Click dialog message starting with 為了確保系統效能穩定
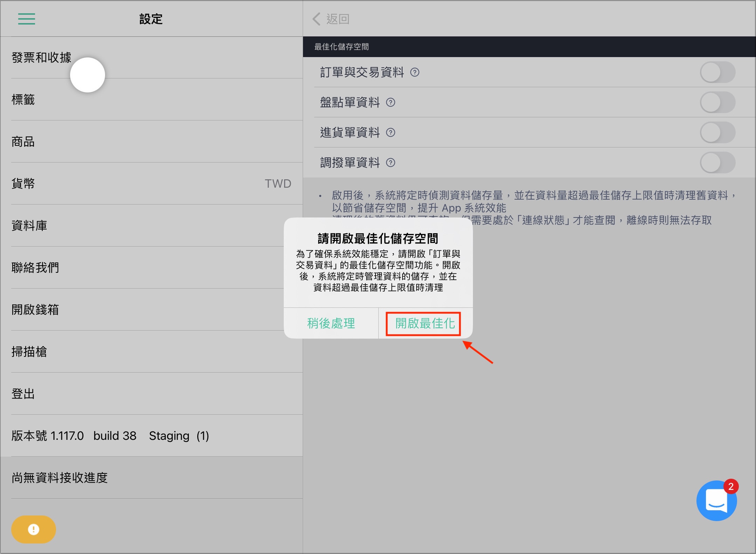756x554 pixels. [x=378, y=271]
